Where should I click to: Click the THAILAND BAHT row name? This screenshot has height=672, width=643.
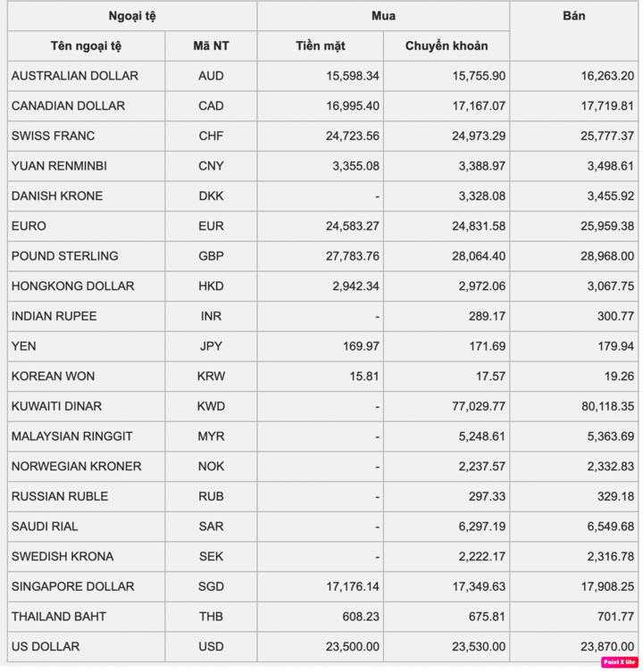pyautogui.click(x=58, y=617)
